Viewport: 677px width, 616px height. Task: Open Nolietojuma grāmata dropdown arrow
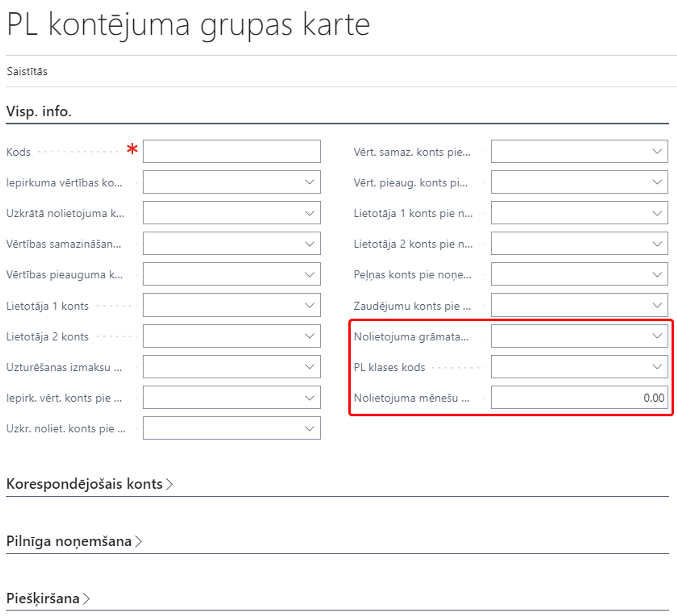click(657, 336)
